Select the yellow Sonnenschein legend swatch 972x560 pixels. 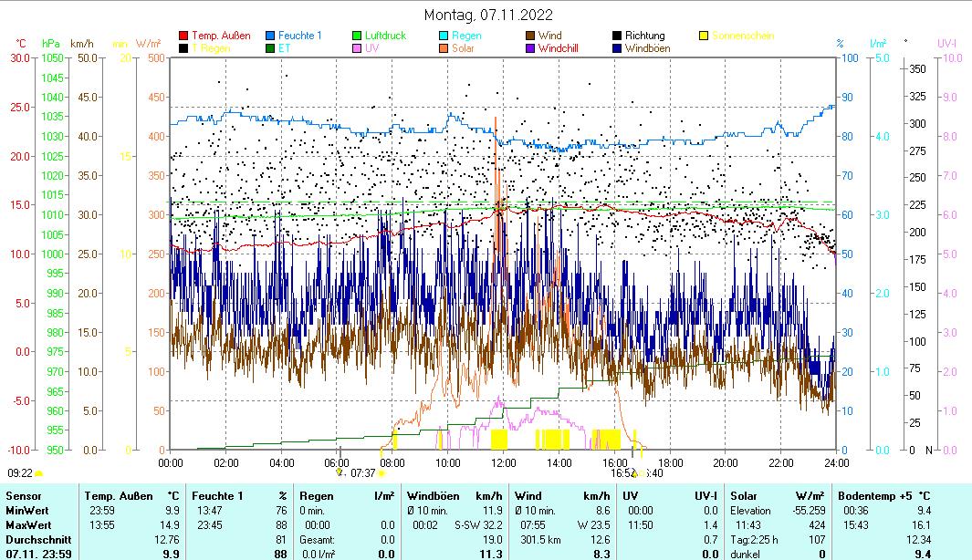point(704,36)
